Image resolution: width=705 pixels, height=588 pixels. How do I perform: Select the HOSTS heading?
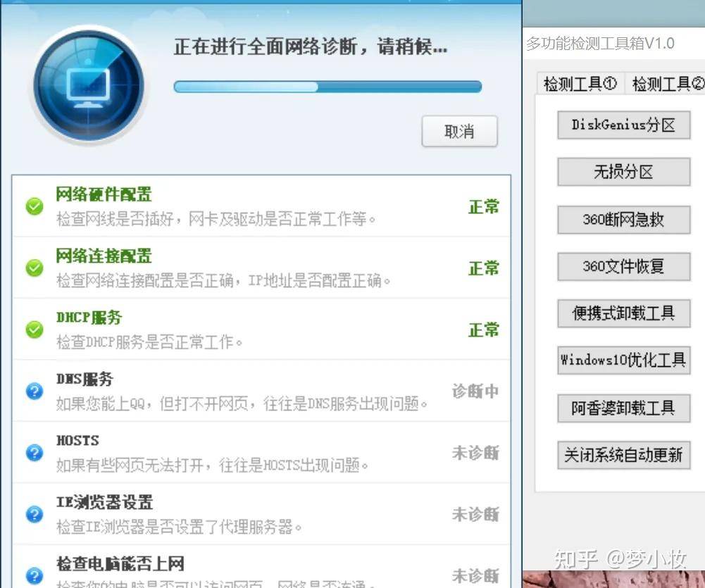(77, 441)
